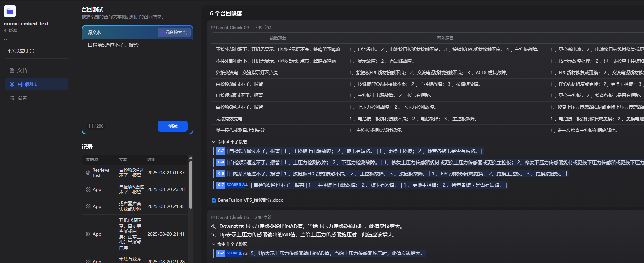Open the 设置 sidebar item
The image size is (644, 263).
click(x=36, y=98)
